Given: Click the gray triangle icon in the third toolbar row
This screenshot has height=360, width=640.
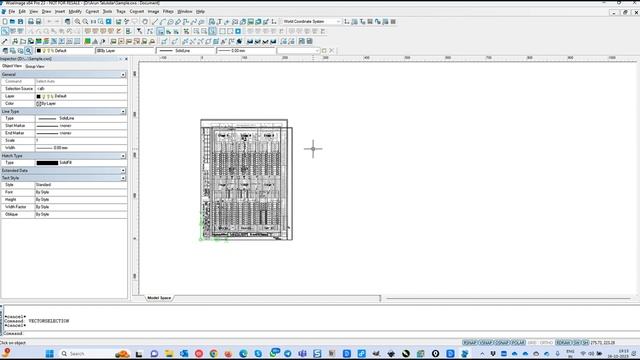Looking at the screenshot, I should click(x=95, y=41).
